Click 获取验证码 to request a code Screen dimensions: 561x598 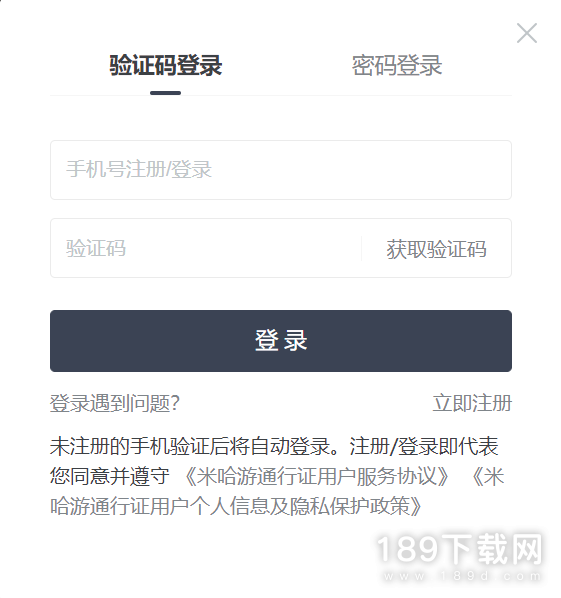(x=436, y=249)
